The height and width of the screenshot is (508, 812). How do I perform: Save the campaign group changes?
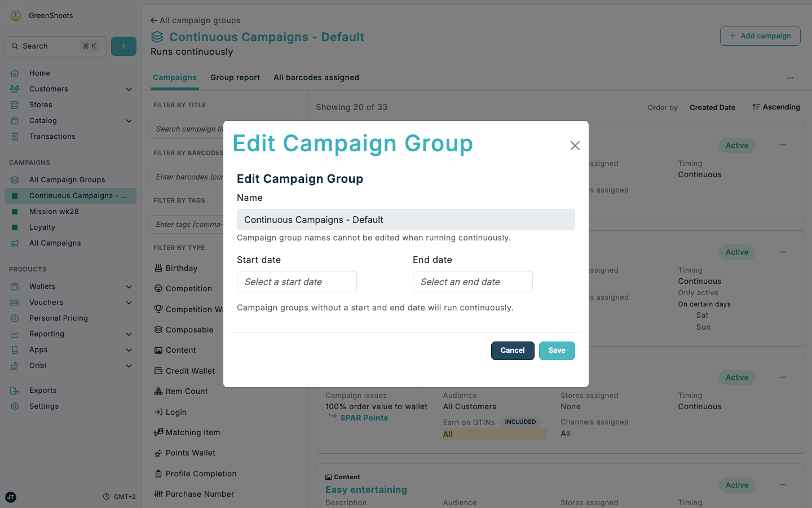[x=557, y=351]
